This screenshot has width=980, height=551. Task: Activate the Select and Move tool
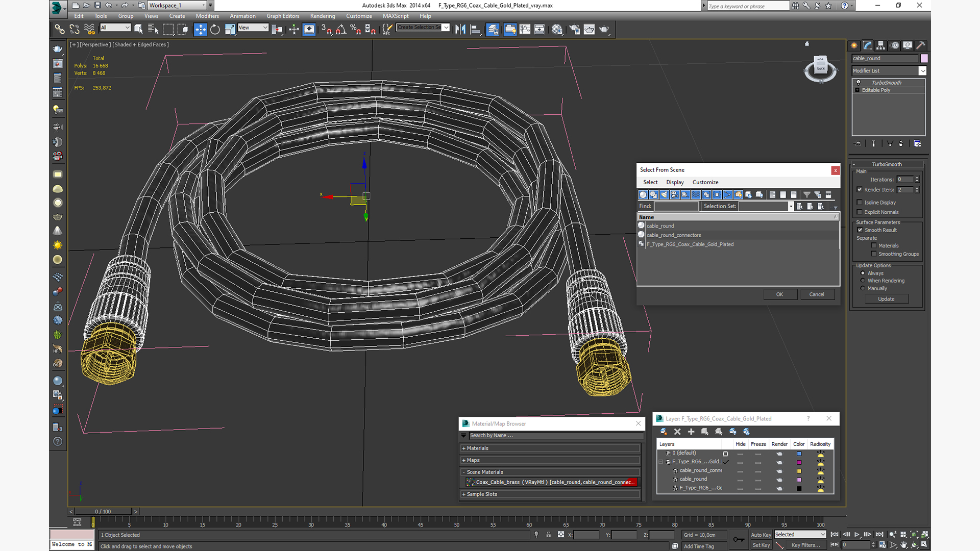[x=200, y=30]
